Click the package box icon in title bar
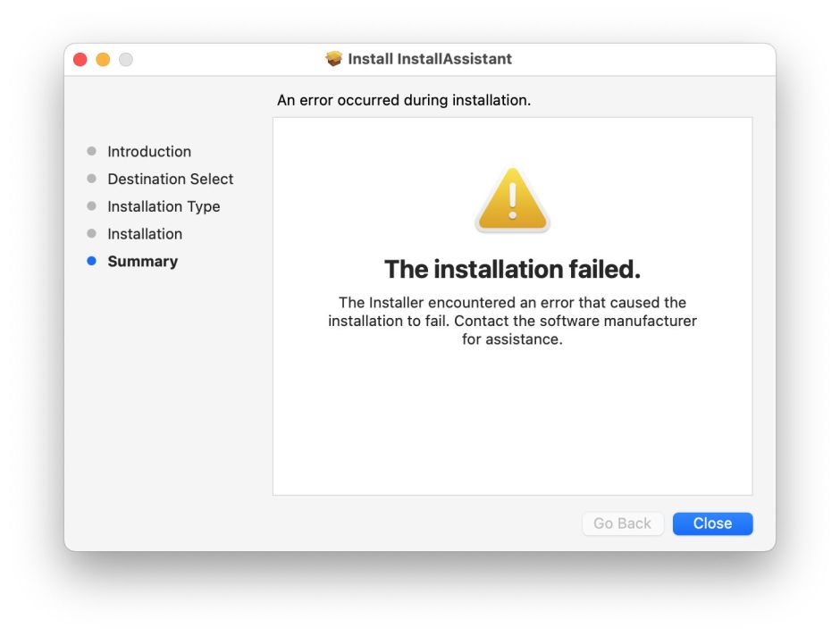This screenshot has height=636, width=840. [334, 59]
